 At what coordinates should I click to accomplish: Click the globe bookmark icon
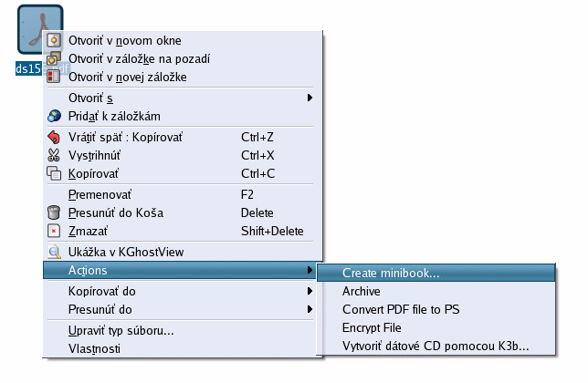pos(54,116)
